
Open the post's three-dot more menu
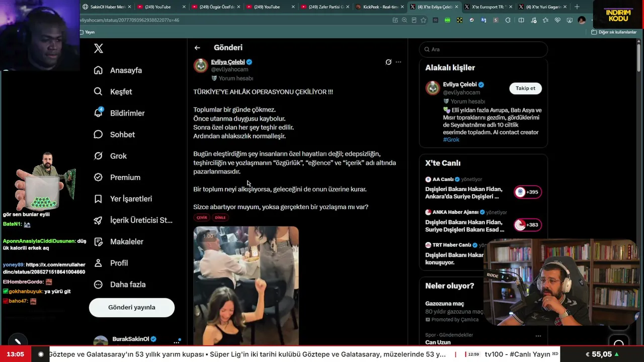pyautogui.click(x=398, y=62)
